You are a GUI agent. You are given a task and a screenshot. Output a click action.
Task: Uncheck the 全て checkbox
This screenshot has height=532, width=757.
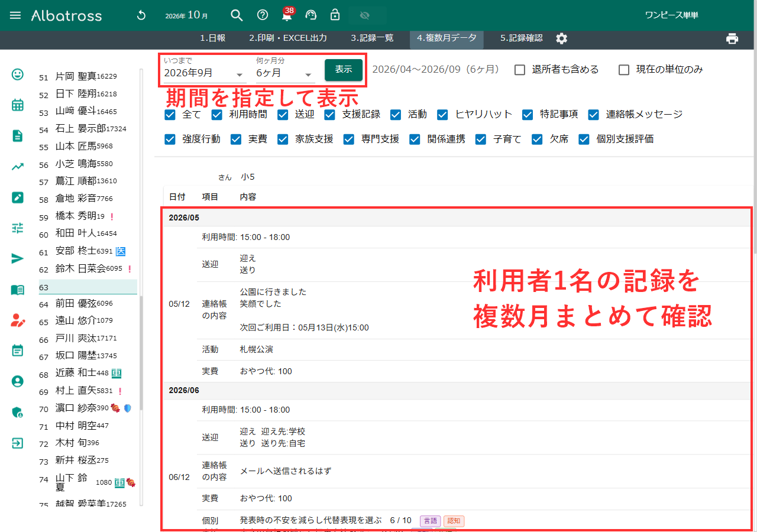point(170,115)
